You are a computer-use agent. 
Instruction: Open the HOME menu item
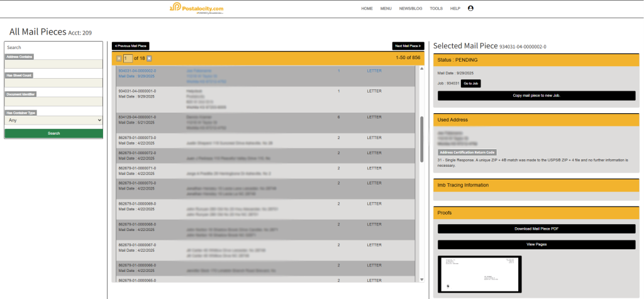click(x=367, y=9)
